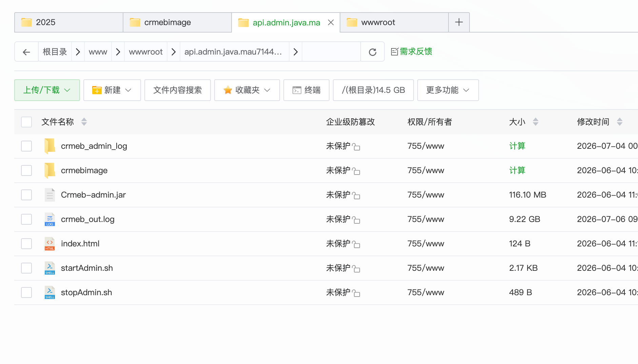Screen dimensions: 638x364
Task: Click the startAdmin.sh shell script icon
Action: click(49, 268)
